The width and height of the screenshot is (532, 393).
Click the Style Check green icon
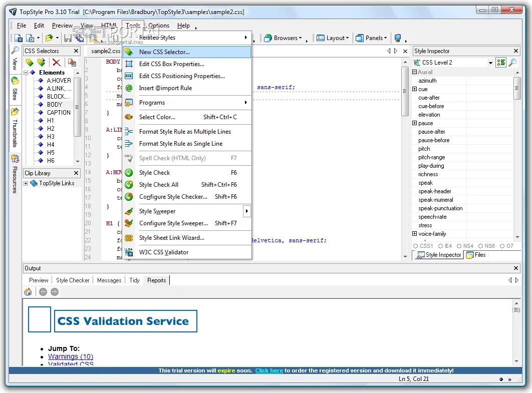[129, 173]
